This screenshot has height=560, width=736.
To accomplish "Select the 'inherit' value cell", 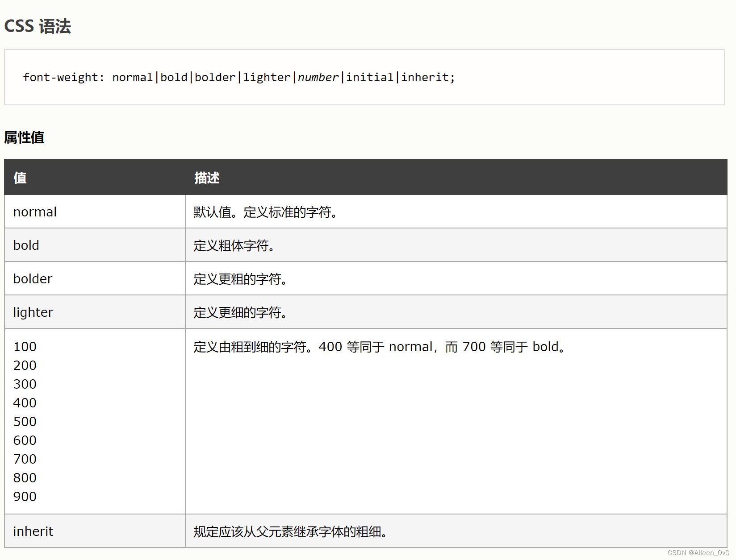I will (x=95, y=531).
